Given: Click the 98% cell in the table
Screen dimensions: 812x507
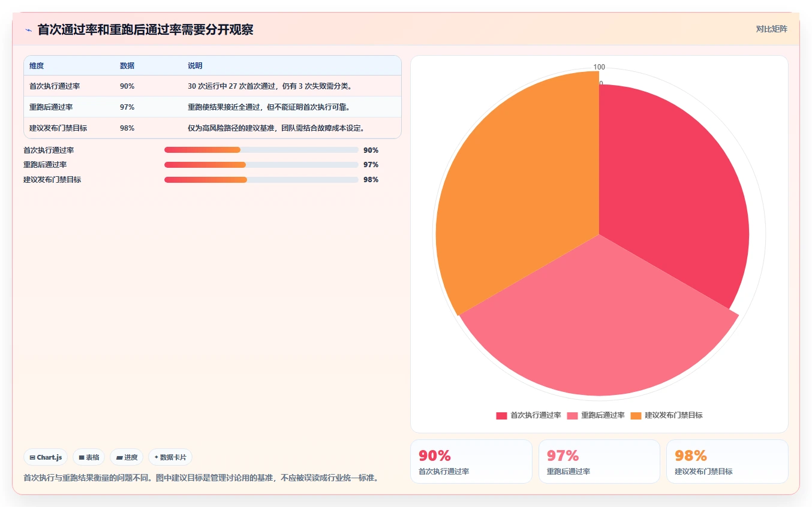Looking at the screenshot, I should pos(127,128).
